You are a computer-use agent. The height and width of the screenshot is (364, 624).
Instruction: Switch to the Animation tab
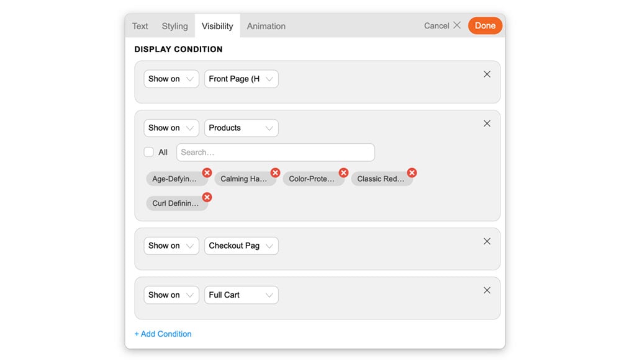click(266, 26)
